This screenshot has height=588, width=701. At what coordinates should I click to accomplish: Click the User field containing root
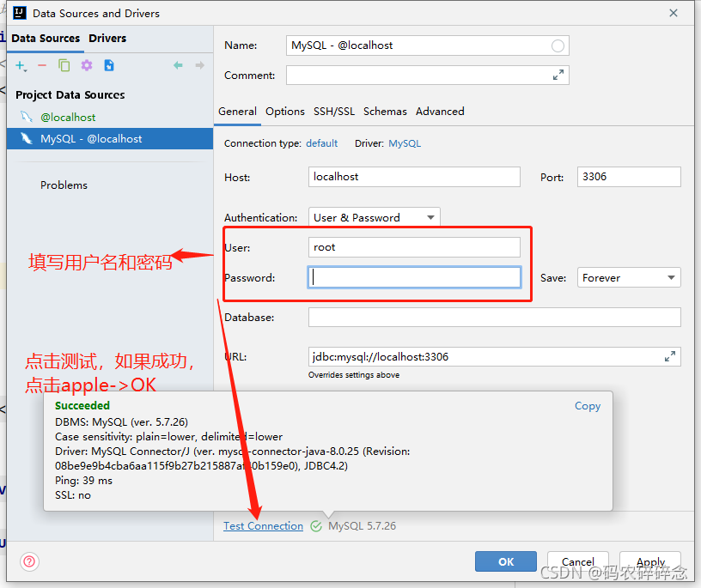[x=414, y=247]
